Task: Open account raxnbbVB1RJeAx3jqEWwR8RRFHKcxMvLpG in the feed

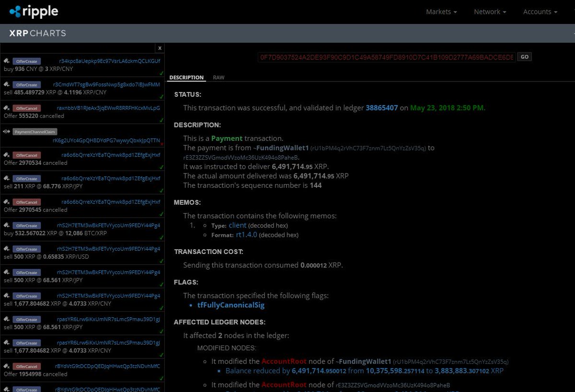Action: click(108, 108)
